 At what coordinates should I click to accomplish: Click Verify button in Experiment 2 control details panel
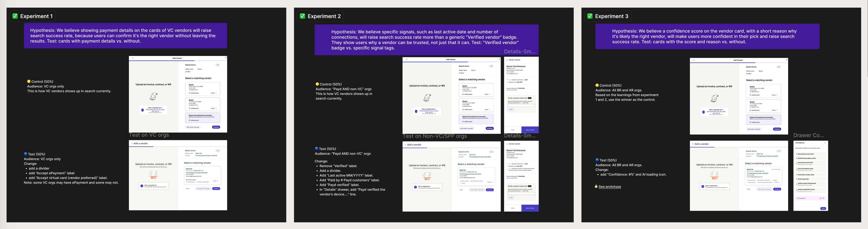coord(511,110)
